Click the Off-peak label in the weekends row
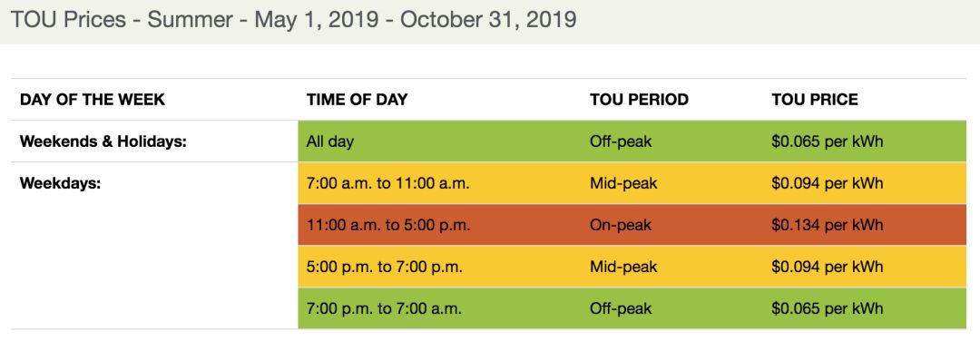This screenshot has height=341, width=980. point(621,141)
